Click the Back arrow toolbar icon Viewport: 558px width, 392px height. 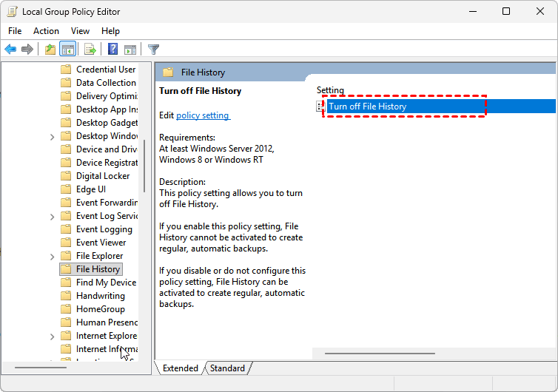point(10,50)
